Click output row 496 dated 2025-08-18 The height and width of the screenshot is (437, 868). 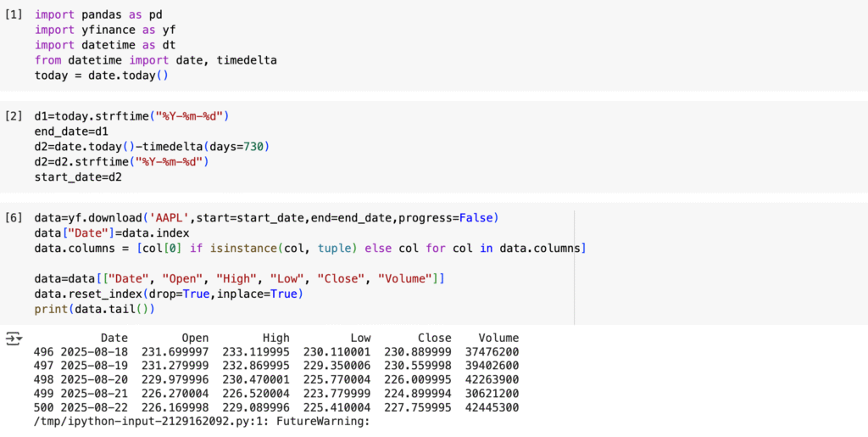276,351
